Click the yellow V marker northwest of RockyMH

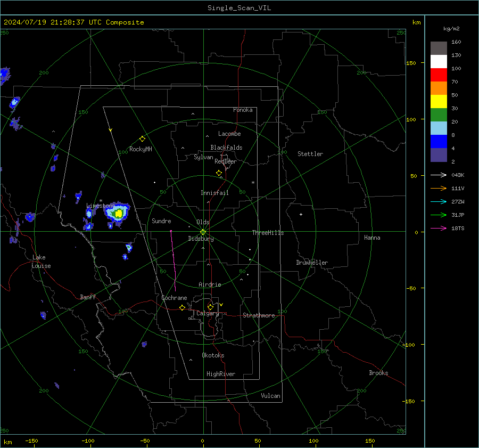pyautogui.click(x=111, y=130)
